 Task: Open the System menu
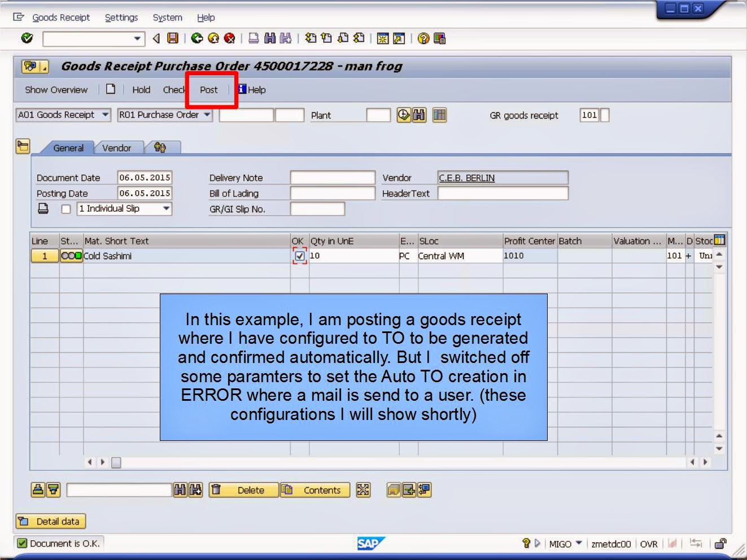click(167, 17)
